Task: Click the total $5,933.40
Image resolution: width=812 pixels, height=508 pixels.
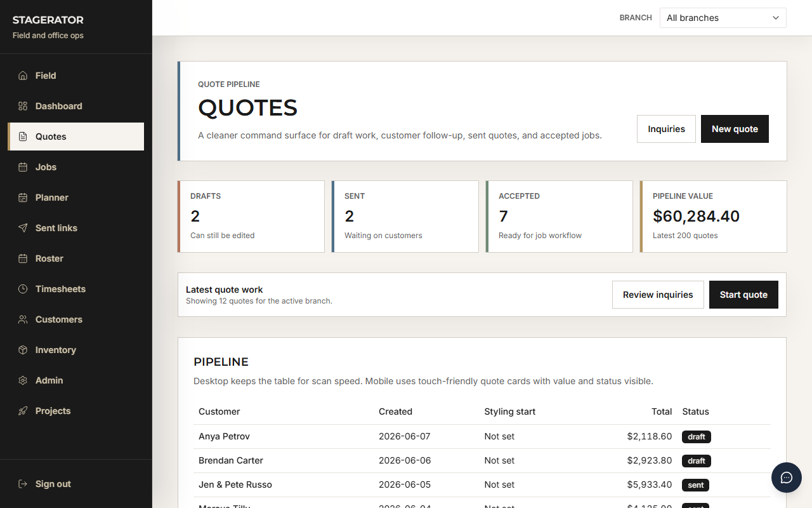Action: (x=650, y=485)
